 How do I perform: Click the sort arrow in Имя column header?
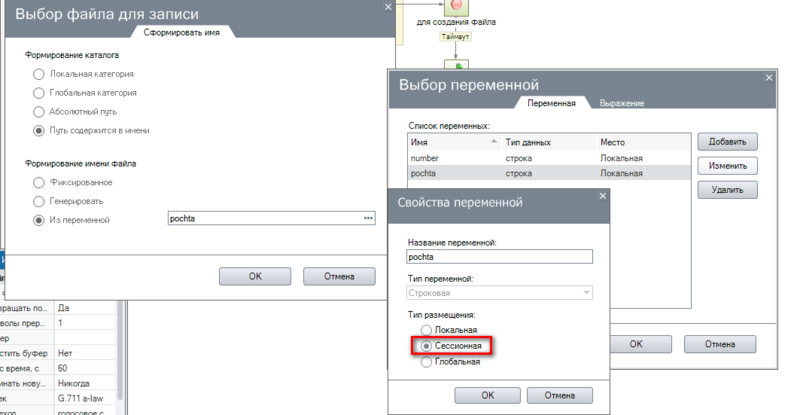(x=494, y=142)
